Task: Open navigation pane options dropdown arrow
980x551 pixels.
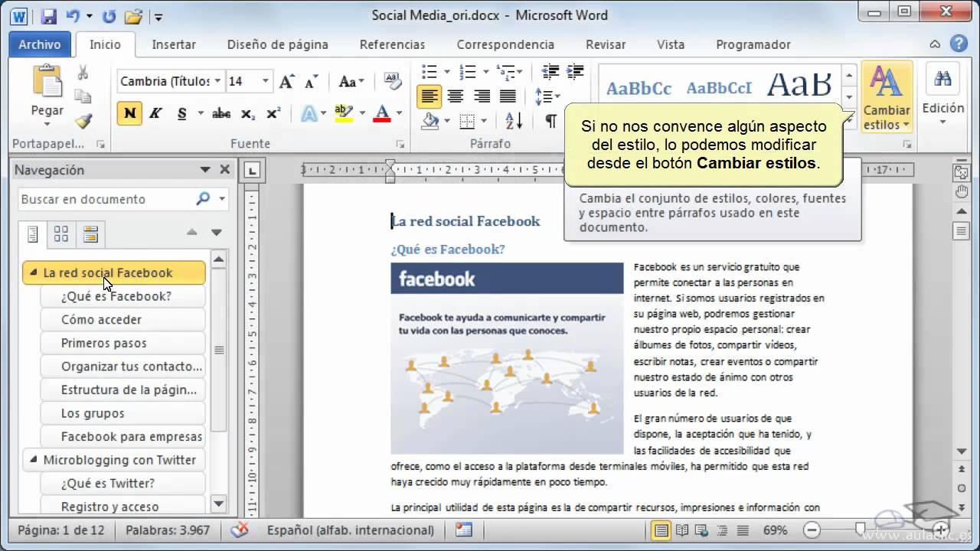Action: tap(204, 170)
